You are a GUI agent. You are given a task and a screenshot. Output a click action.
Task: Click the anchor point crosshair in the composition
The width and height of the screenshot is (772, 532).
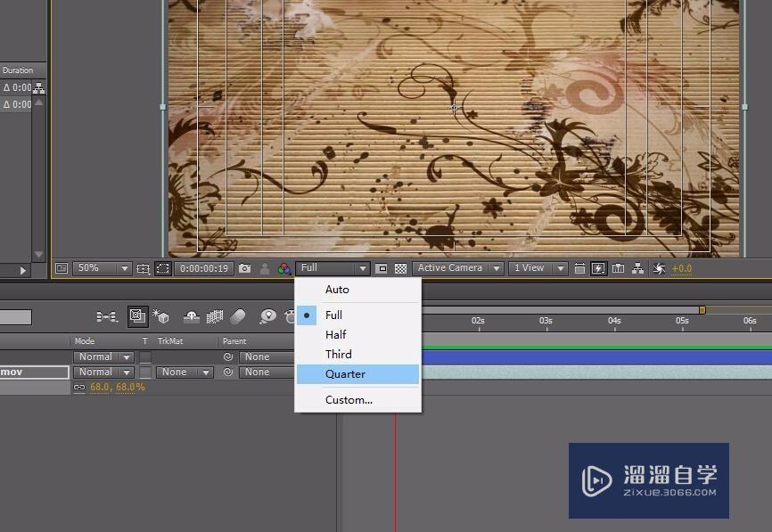tap(454, 107)
